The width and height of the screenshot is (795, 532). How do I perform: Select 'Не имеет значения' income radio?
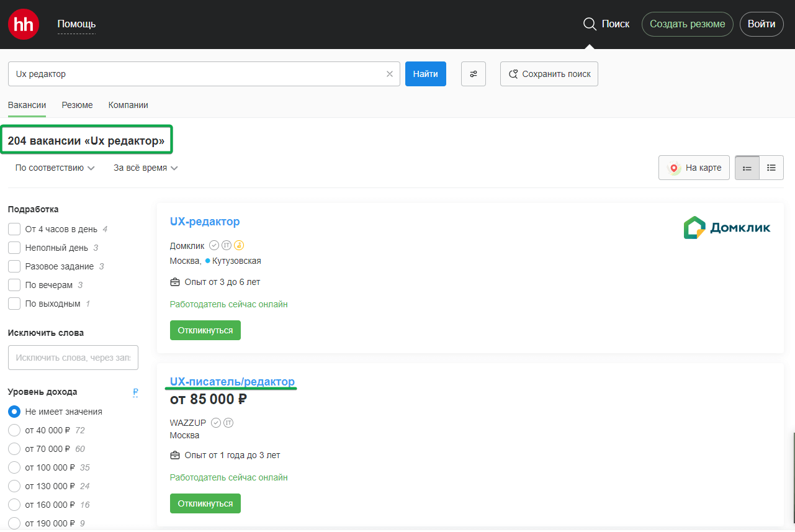click(14, 412)
